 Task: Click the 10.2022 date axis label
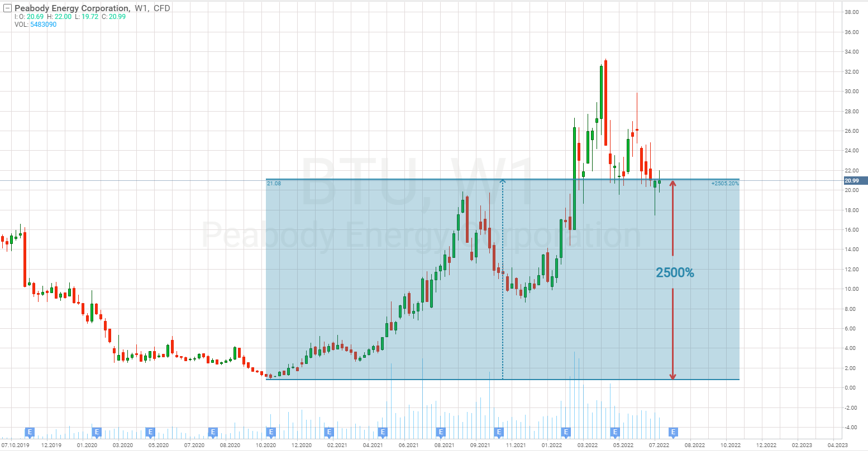(x=731, y=445)
